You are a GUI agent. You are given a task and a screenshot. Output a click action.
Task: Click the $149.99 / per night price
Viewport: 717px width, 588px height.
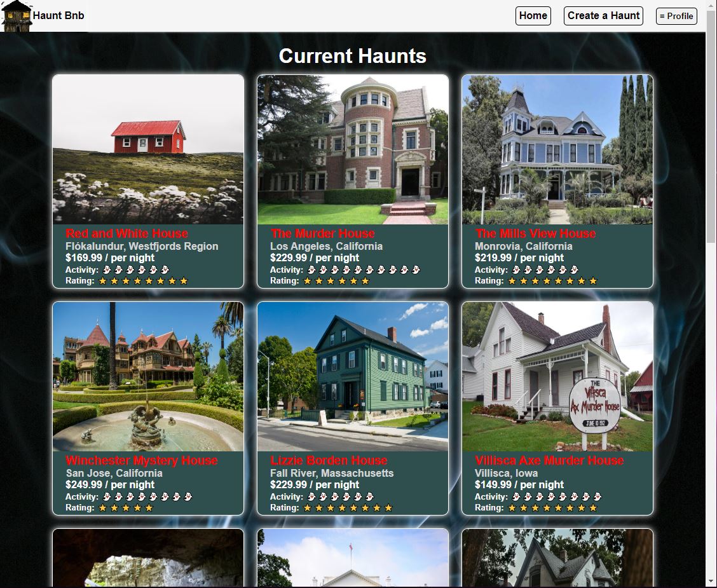pyautogui.click(x=519, y=484)
